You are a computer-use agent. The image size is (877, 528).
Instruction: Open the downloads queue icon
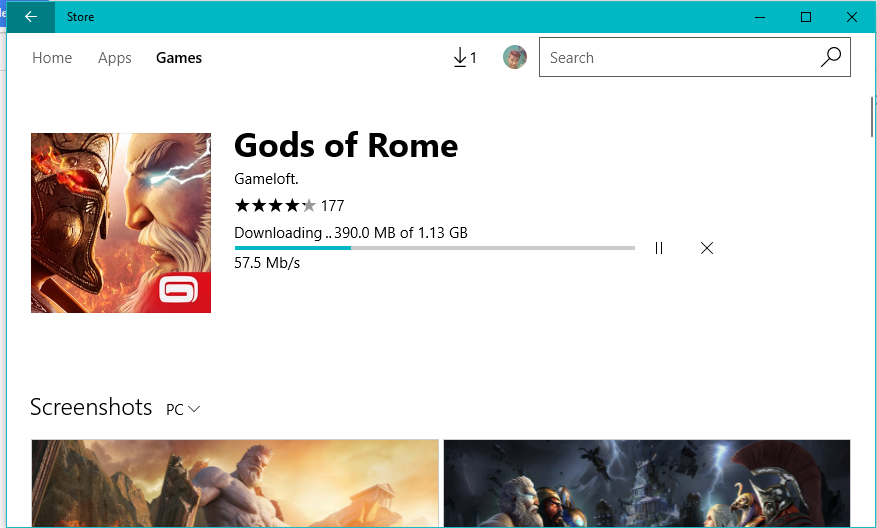coord(465,58)
